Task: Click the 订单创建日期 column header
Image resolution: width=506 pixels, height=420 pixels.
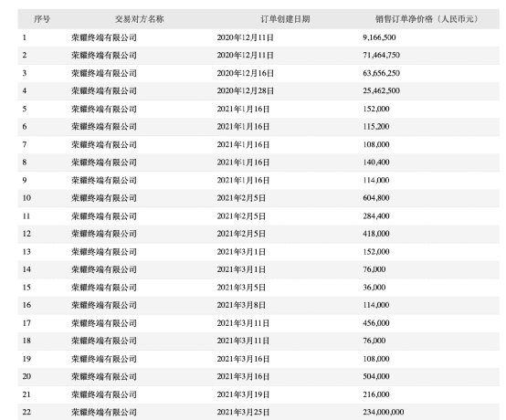Action: 285,19
